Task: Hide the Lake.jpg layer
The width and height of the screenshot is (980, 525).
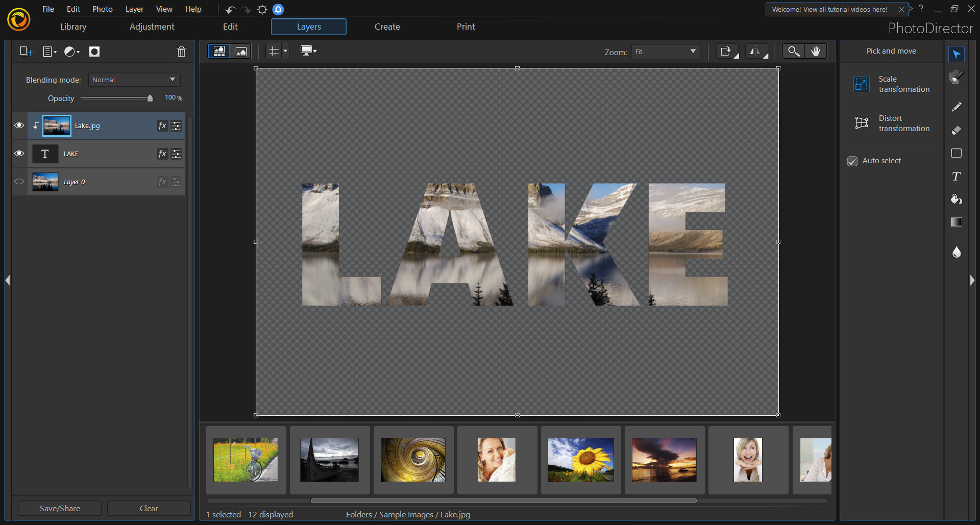Action: coord(19,126)
